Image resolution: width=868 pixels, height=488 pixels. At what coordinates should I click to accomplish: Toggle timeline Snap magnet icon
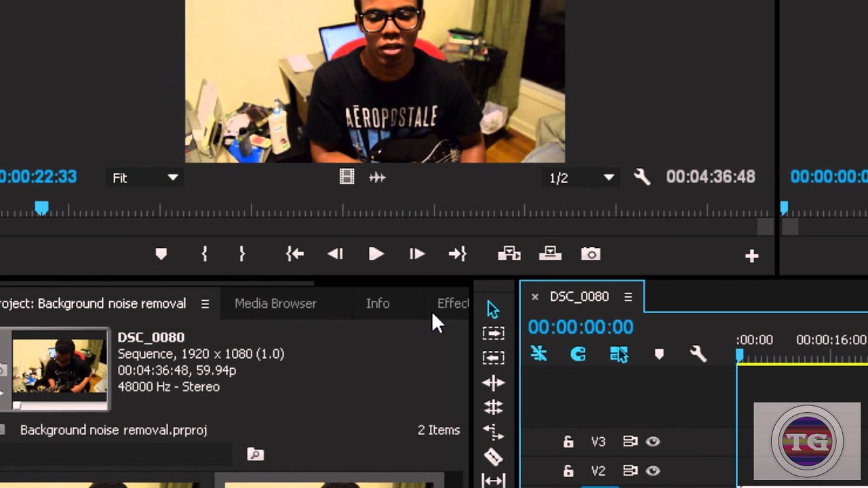[578, 354]
